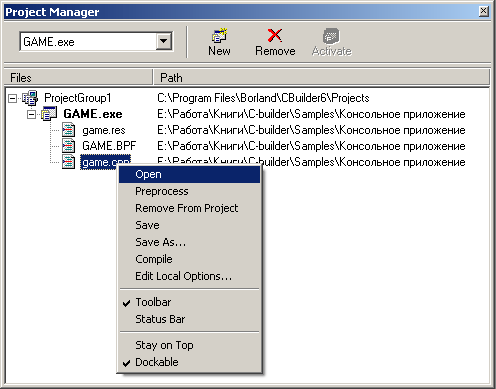Click the path text in GAME.BPF row
This screenshot has width=496, height=389.
311,146
